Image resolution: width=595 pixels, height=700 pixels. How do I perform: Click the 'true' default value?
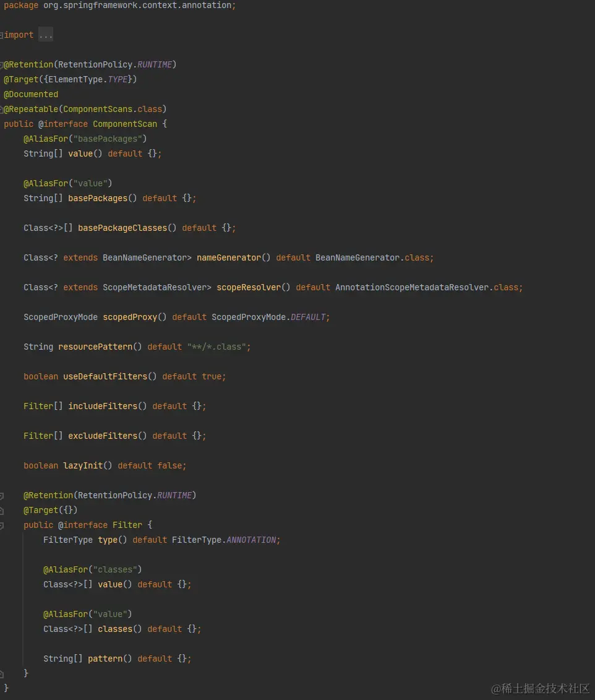[212, 377]
